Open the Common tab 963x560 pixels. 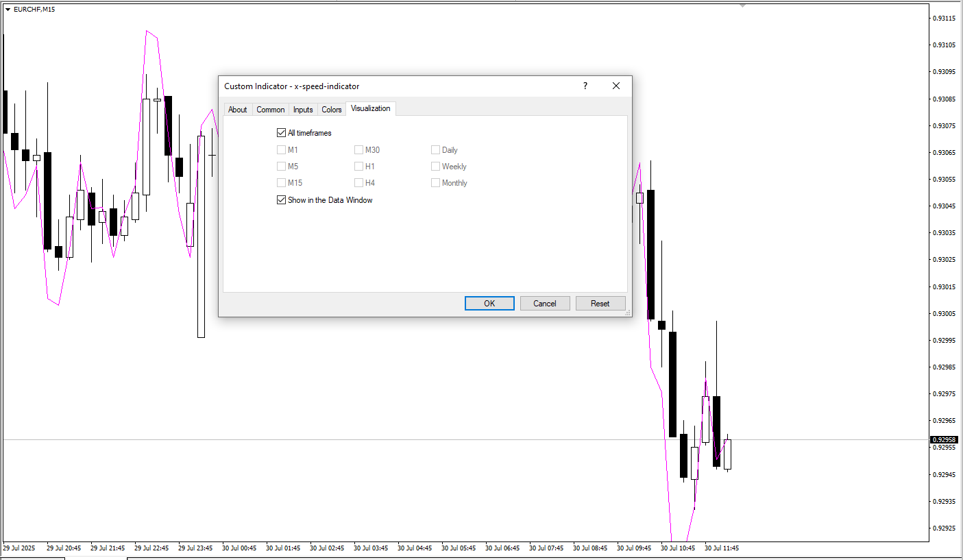pos(270,110)
